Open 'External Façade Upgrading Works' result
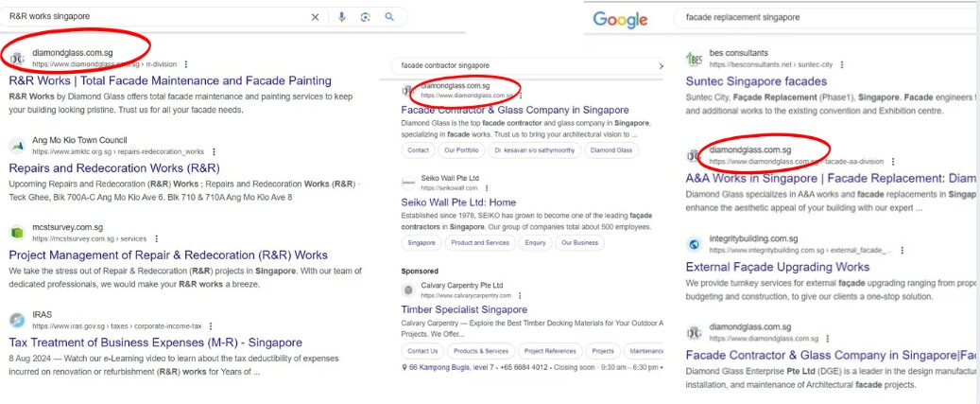 [789, 267]
